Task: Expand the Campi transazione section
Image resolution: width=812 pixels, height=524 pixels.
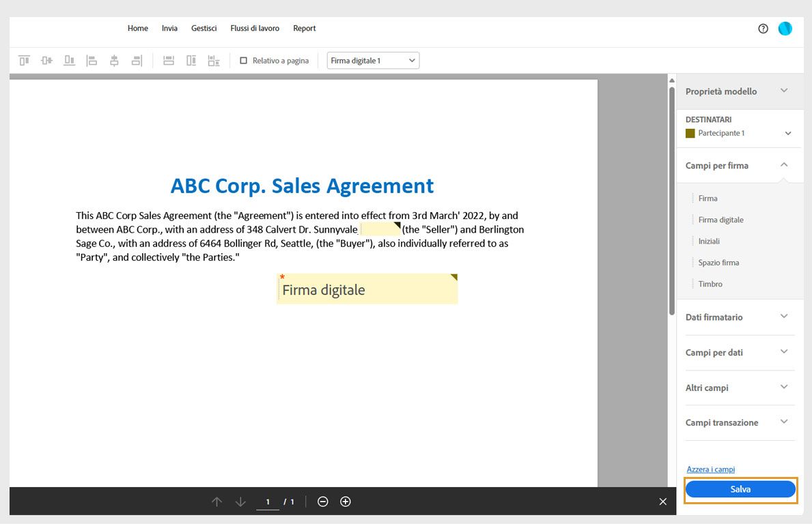Action: point(740,422)
